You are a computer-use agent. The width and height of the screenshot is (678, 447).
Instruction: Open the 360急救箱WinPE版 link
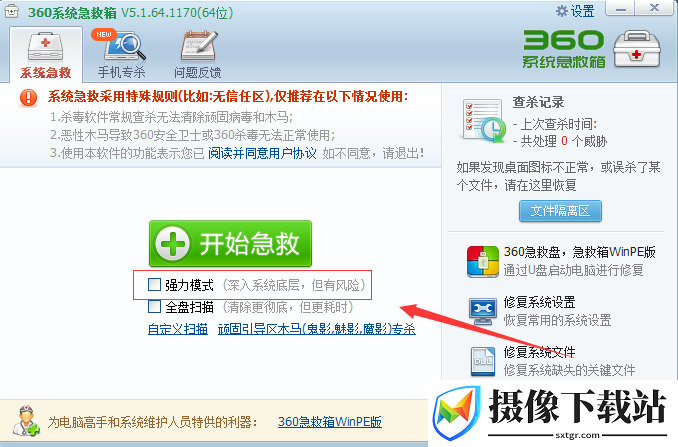pyautogui.click(x=330, y=421)
